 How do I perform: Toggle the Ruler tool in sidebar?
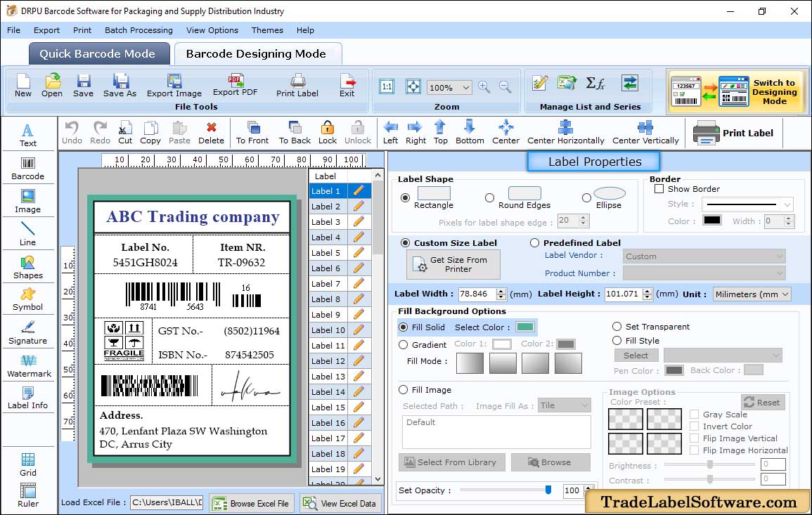pos(28,495)
